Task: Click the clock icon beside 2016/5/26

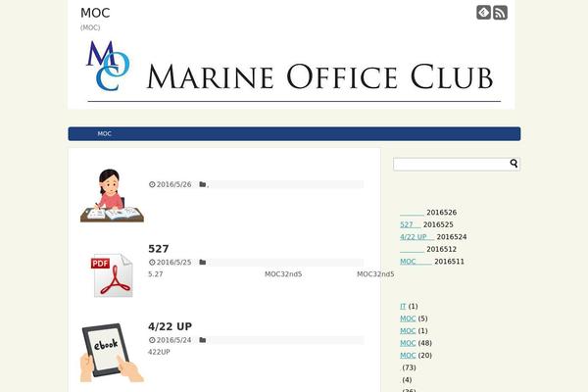Action: (152, 184)
